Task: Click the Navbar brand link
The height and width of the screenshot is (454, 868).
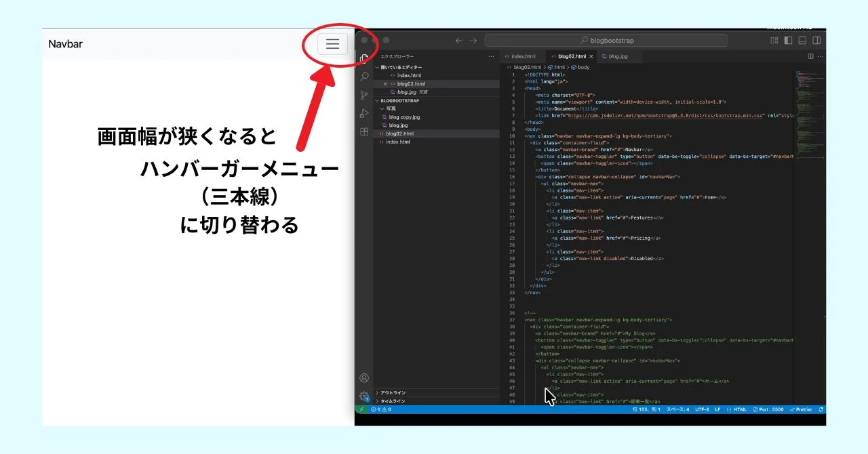Action: (x=66, y=44)
